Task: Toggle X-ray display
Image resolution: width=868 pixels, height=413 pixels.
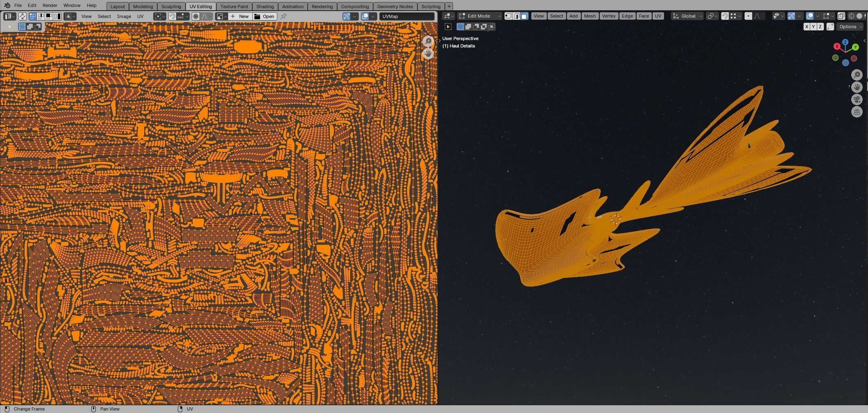Action: pos(841,16)
